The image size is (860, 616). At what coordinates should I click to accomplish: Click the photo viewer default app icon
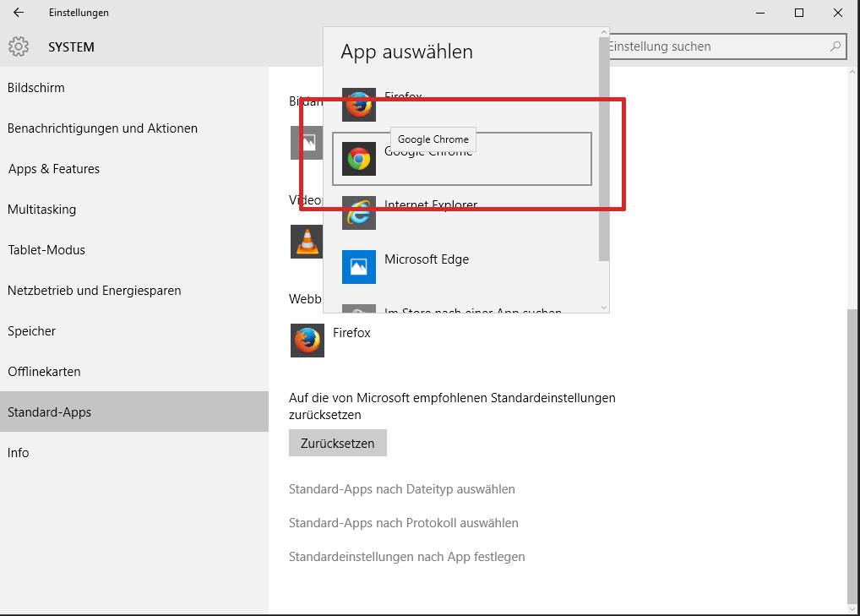click(307, 143)
